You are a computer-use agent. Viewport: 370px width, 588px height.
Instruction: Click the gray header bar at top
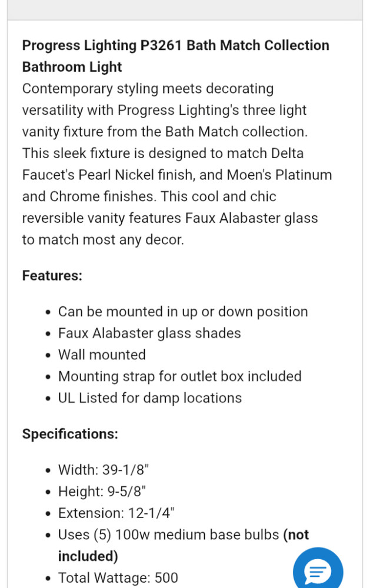(x=185, y=9)
